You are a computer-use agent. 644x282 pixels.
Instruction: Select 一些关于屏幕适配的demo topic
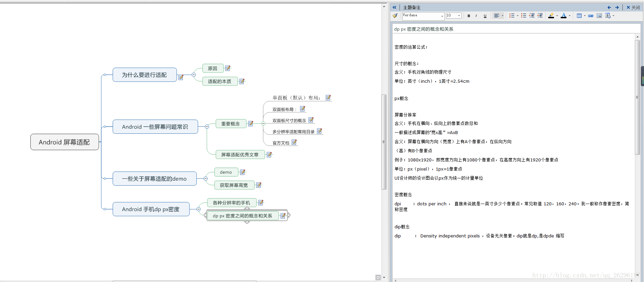coord(154,179)
